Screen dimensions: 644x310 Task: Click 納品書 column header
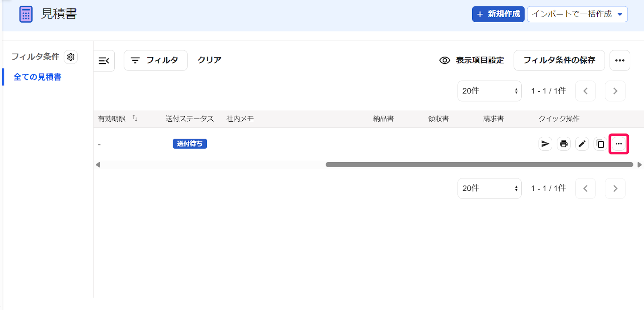click(x=383, y=119)
